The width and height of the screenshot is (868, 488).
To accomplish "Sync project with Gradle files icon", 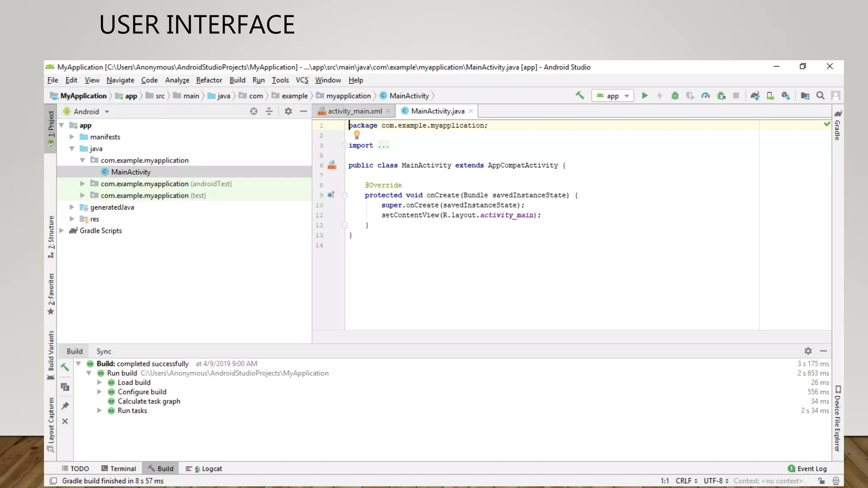I will click(x=755, y=96).
